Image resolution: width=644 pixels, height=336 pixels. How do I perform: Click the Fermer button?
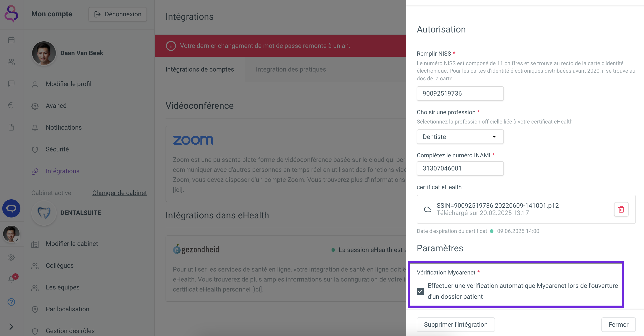click(x=618, y=324)
